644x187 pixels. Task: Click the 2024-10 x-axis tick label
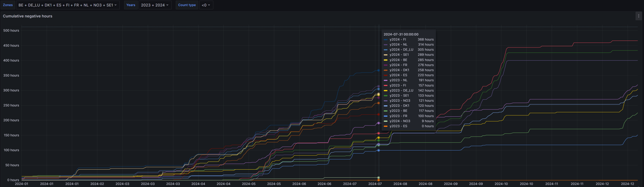pyautogui.click(x=501, y=184)
